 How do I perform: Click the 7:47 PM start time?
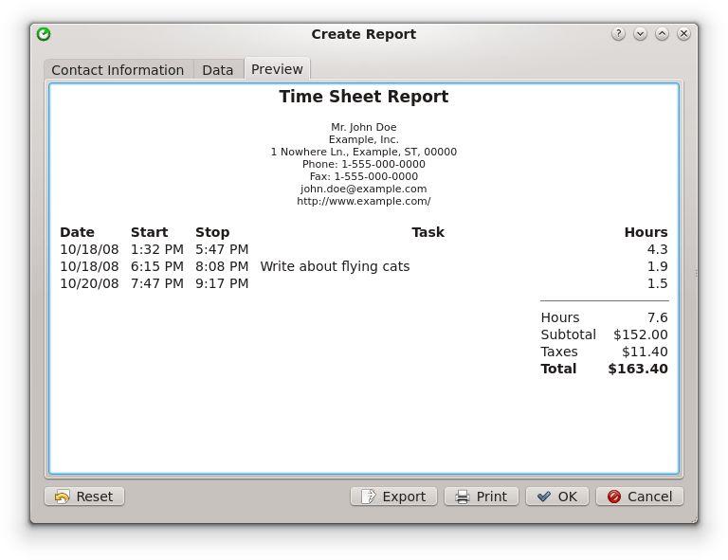157,283
